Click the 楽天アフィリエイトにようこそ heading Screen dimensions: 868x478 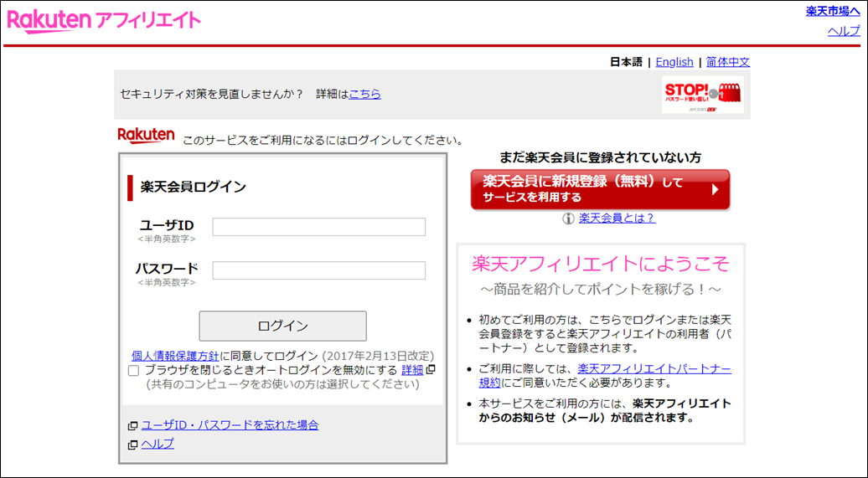tap(601, 264)
